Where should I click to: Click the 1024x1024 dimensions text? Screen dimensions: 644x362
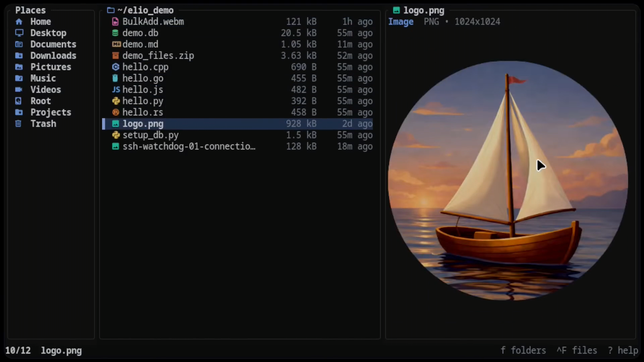point(477,22)
